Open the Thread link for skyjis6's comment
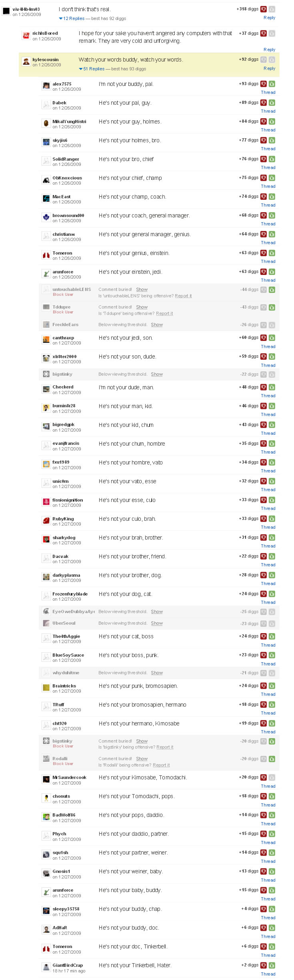The height and width of the screenshot is (980, 294). pos(268,149)
